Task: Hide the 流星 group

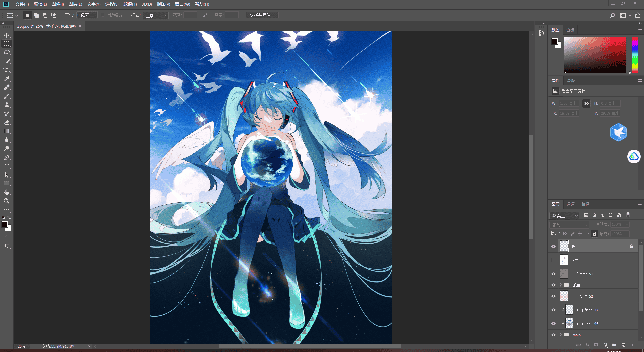Action: point(553,285)
